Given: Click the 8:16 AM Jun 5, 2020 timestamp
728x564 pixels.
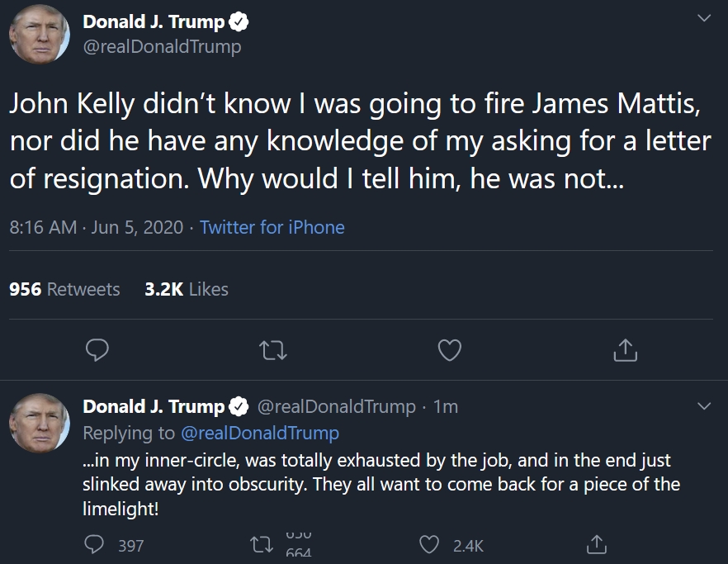Looking at the screenshot, I should click(x=96, y=227).
